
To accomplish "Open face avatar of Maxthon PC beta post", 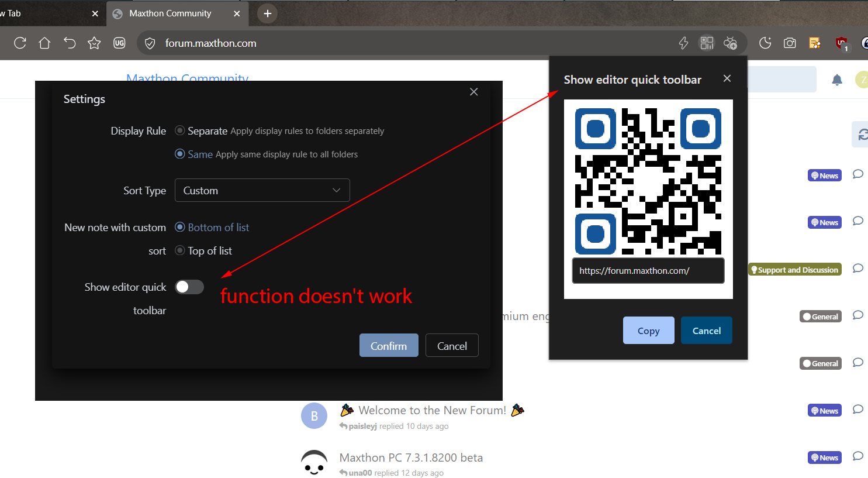I will point(314,462).
